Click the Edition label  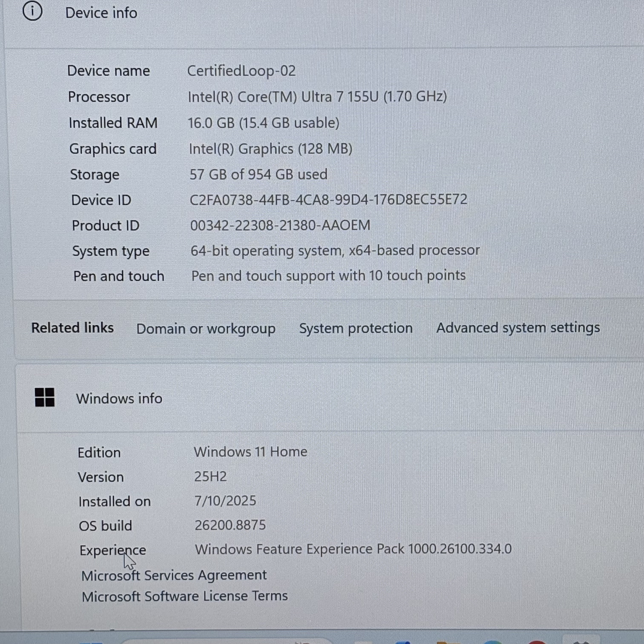tap(99, 453)
